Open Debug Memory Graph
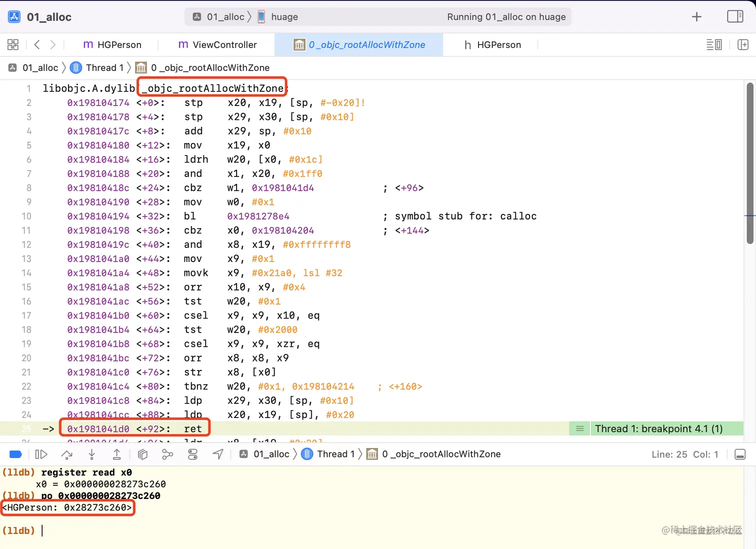The image size is (756, 549). (167, 454)
